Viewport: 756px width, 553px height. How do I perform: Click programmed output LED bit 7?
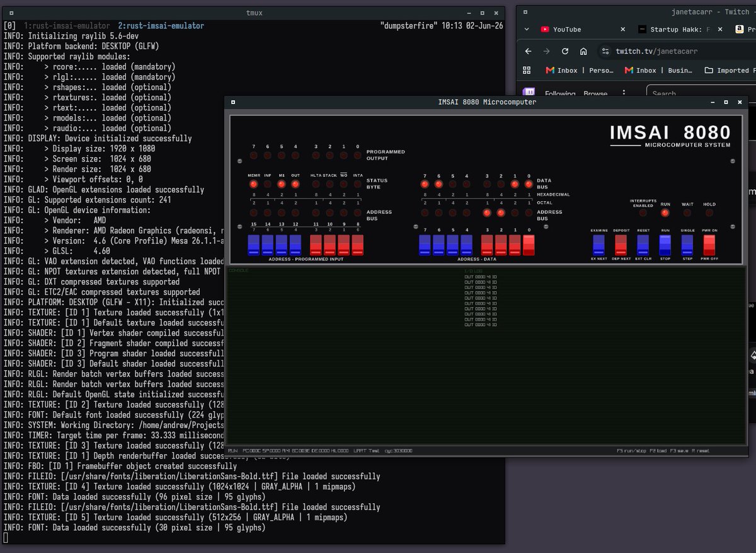tap(253, 155)
